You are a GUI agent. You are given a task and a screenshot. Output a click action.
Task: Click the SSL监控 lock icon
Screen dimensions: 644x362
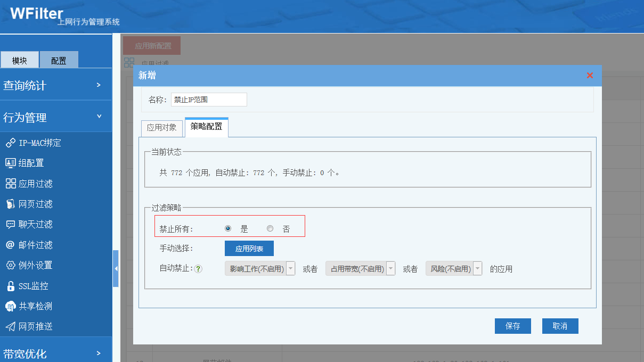tap(10, 286)
